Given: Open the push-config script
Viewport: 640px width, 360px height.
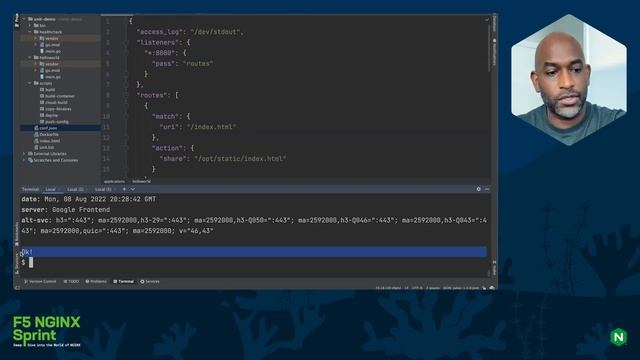Looking at the screenshot, I should coord(57,122).
